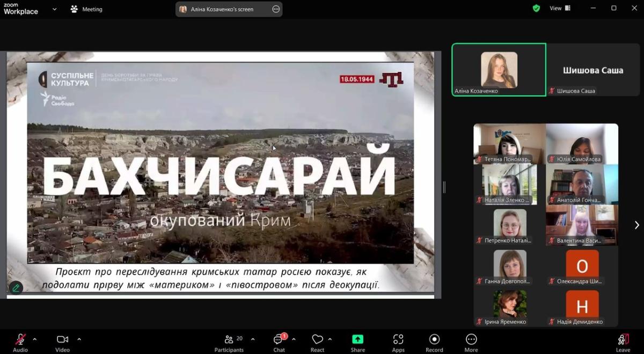Open the More options menu

[x=471, y=342]
